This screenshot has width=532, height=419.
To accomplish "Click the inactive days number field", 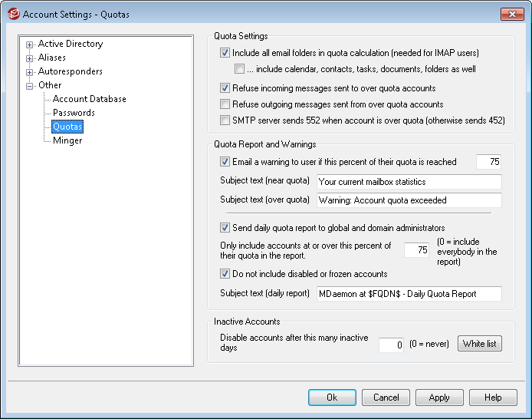I will point(392,345).
